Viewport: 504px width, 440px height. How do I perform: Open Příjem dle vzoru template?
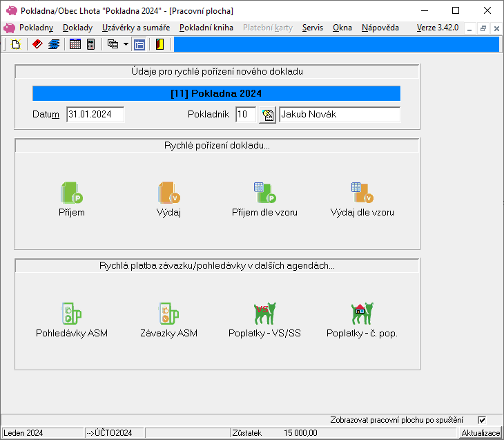point(264,199)
